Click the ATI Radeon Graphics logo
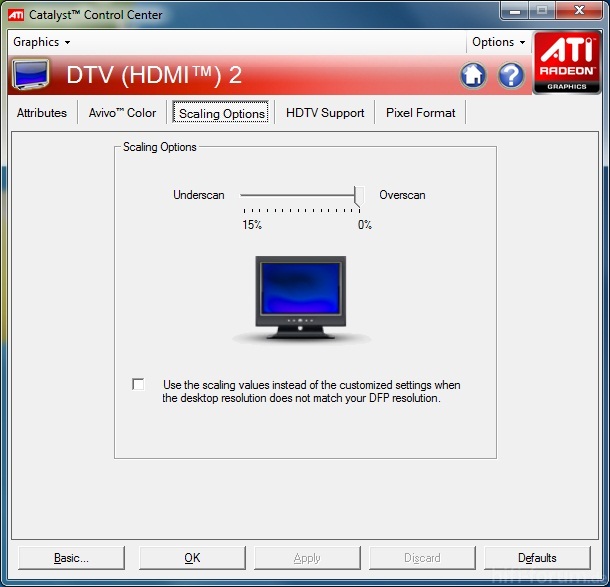The height and width of the screenshot is (587, 610). (x=566, y=63)
